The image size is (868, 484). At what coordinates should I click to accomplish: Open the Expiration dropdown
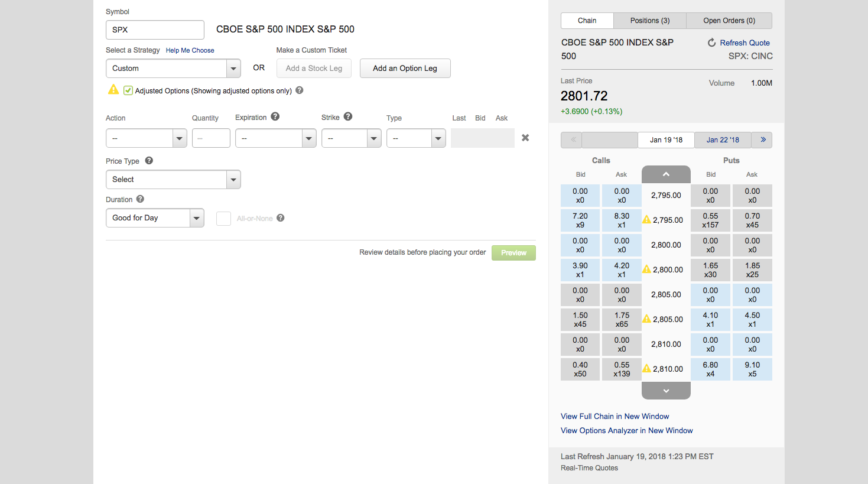(x=276, y=138)
